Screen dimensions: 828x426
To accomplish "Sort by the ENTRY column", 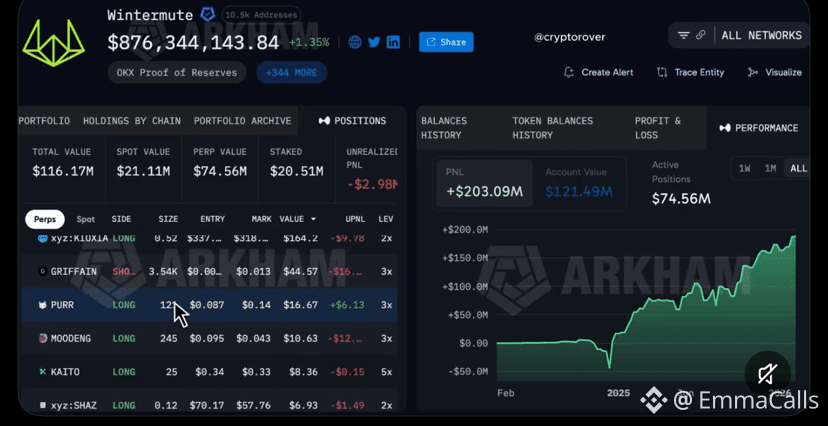I will coord(212,219).
